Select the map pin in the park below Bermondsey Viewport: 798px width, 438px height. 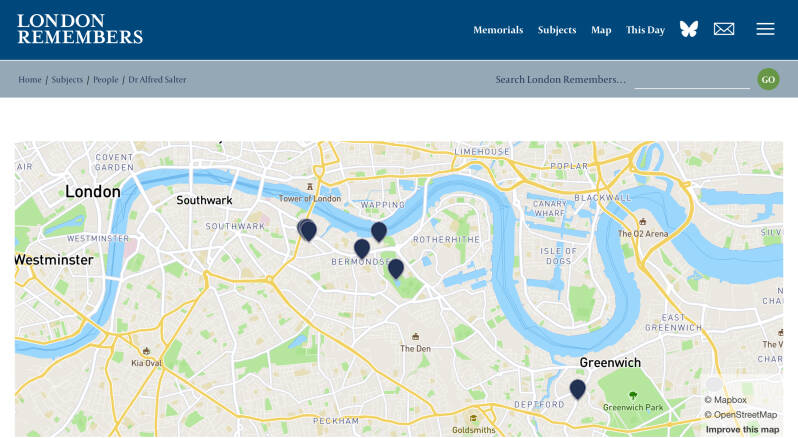click(395, 269)
